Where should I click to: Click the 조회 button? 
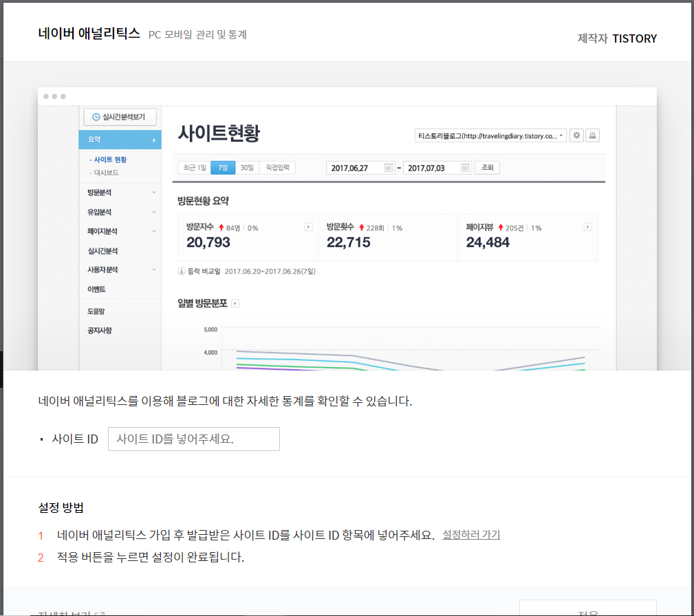(487, 168)
